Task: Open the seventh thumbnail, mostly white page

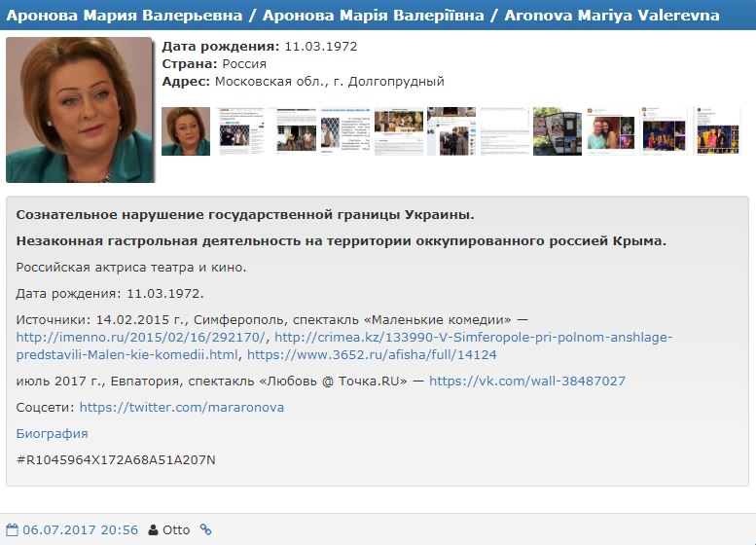Action: (x=504, y=131)
